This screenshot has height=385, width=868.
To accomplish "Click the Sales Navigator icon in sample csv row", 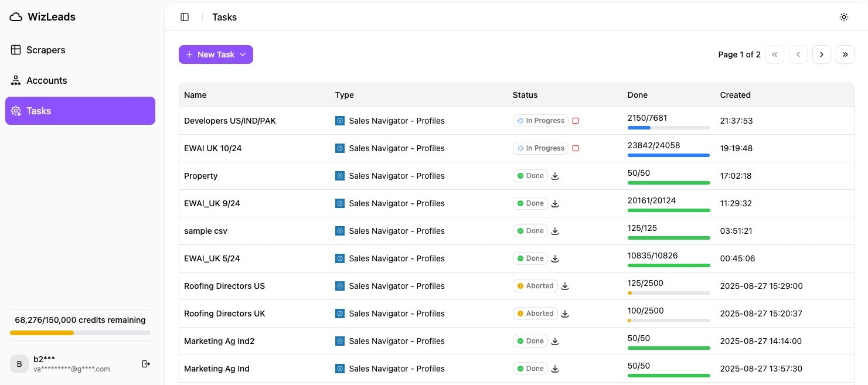I will coord(340,231).
